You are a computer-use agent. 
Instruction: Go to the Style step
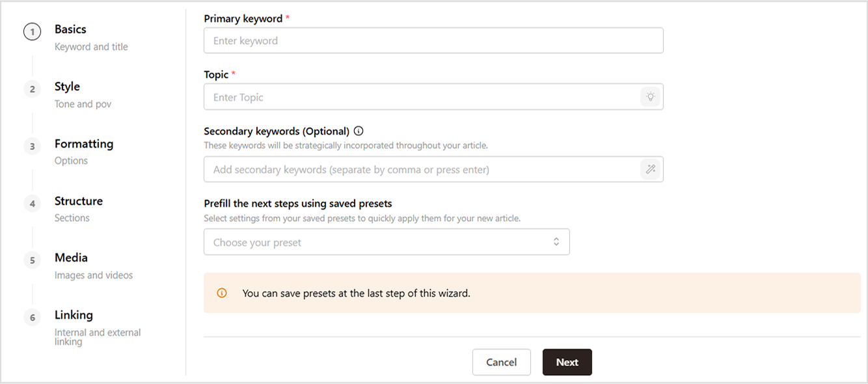click(x=67, y=87)
